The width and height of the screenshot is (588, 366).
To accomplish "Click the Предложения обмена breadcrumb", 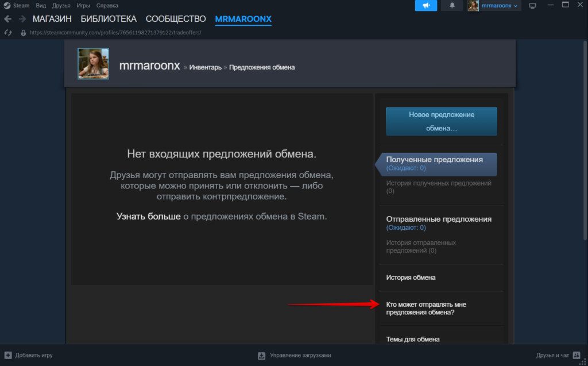I will tap(262, 67).
